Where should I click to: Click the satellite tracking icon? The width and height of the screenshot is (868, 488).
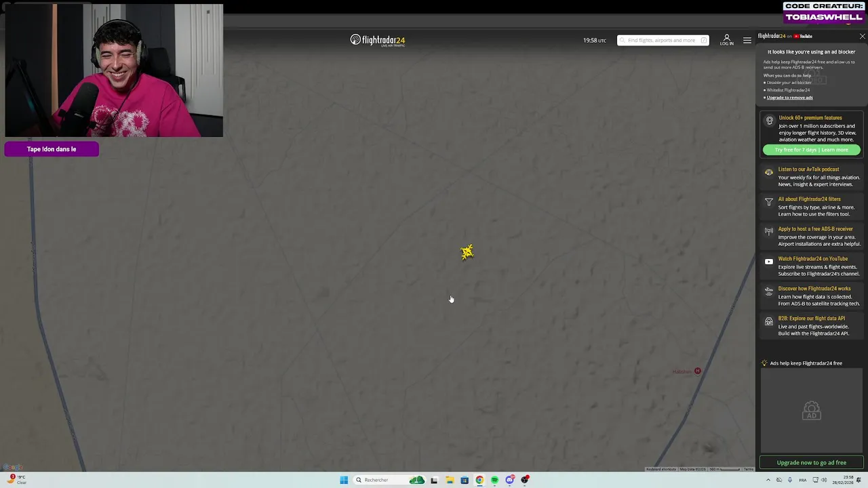768,291
